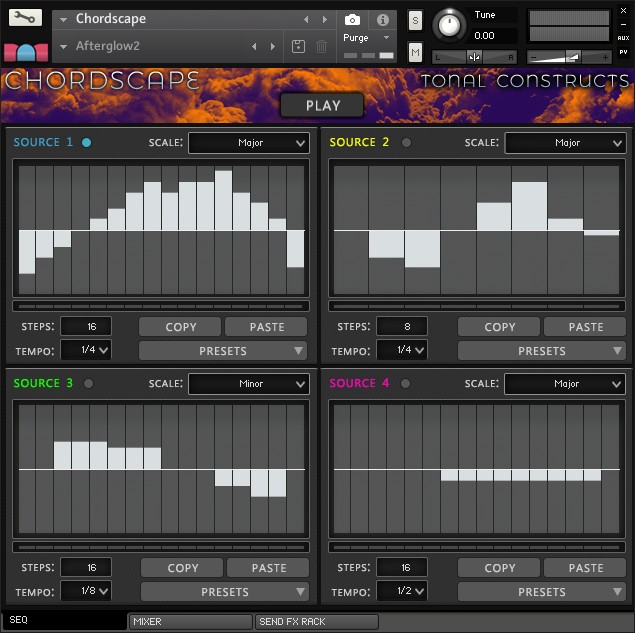Image resolution: width=635 pixels, height=633 pixels.
Task: Open Source 1 Scale dropdown
Action: pos(249,143)
